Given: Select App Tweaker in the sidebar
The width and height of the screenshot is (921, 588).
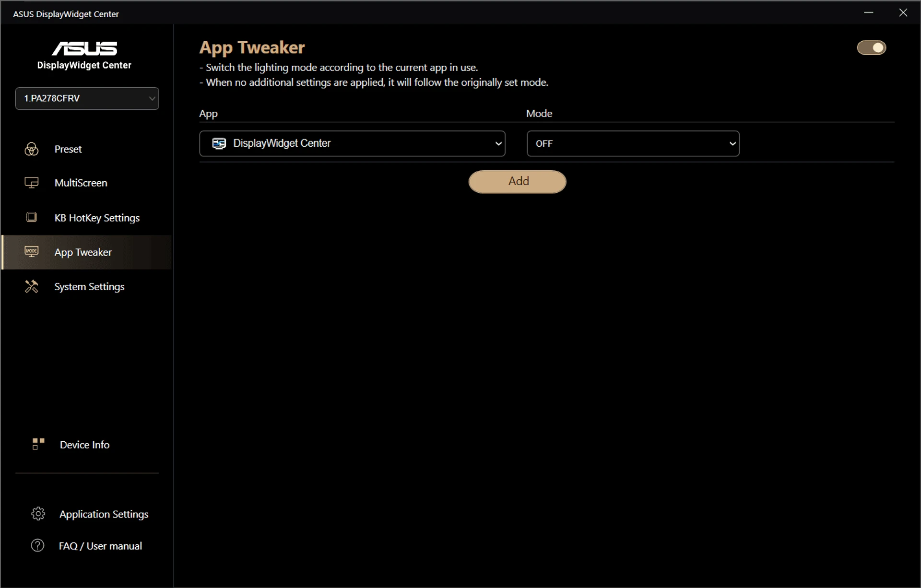Looking at the screenshot, I should [x=87, y=252].
